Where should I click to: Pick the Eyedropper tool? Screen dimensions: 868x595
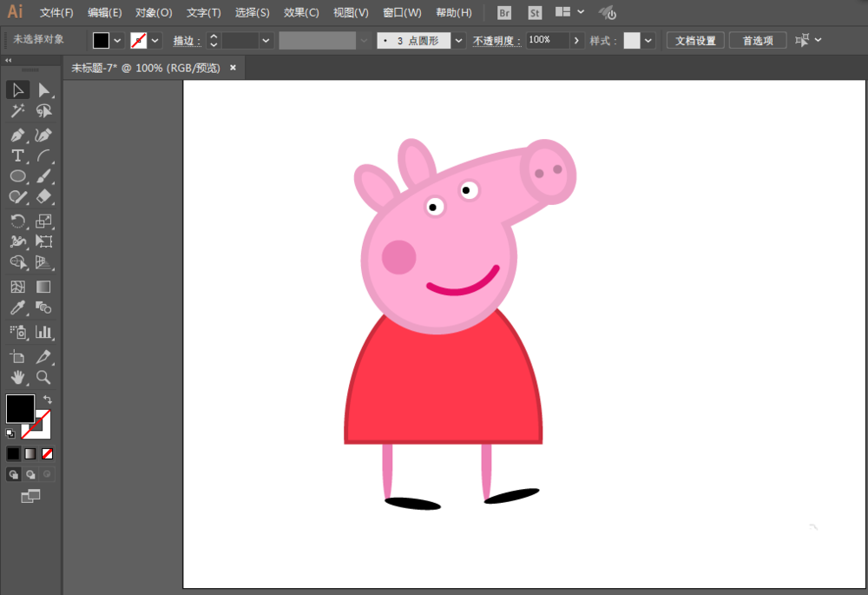pos(17,307)
